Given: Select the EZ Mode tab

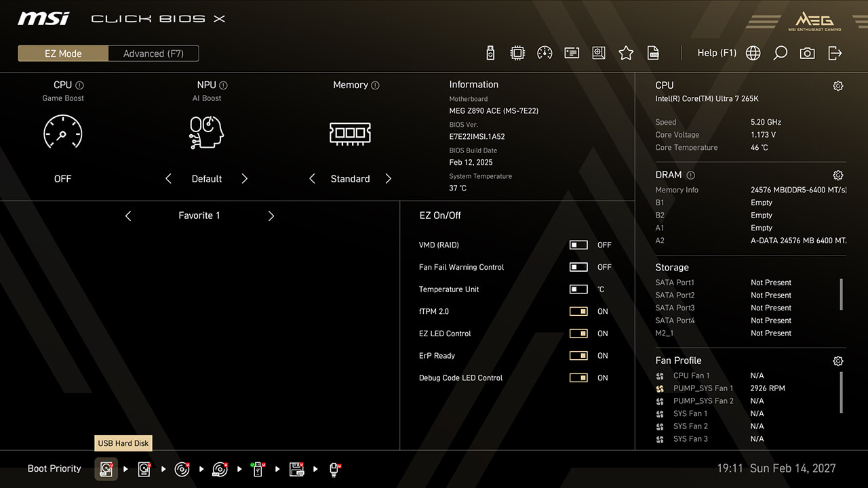Looking at the screenshot, I should 63,54.
